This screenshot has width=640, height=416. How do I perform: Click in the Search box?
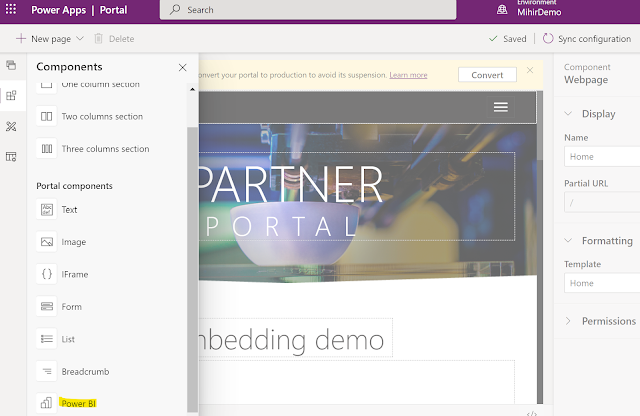point(308,10)
